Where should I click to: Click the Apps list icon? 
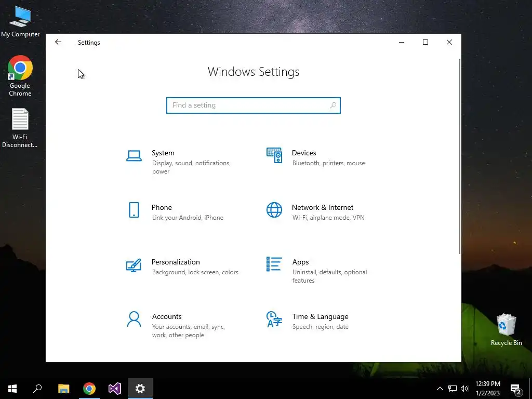coord(274,264)
